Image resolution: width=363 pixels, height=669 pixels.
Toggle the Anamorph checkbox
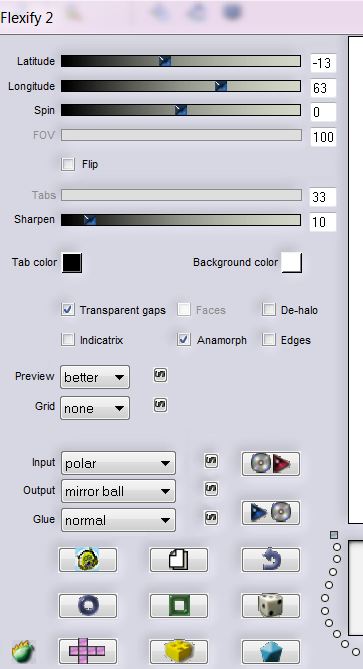click(184, 340)
